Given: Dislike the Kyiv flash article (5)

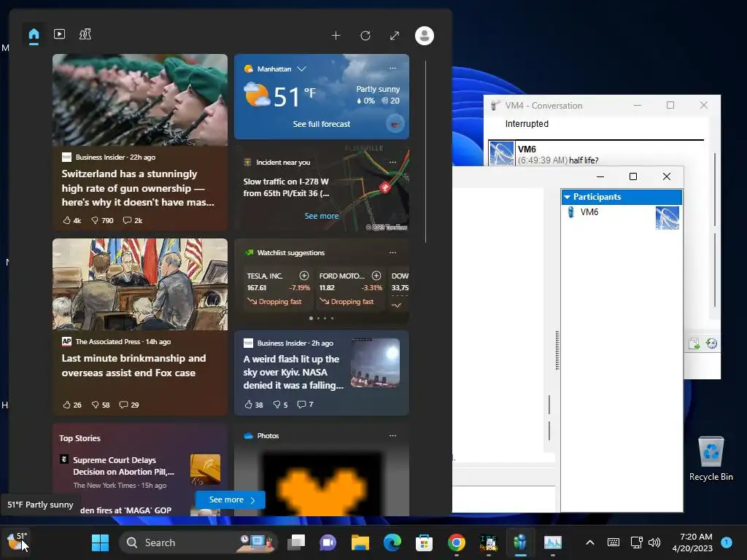Looking at the screenshot, I should pos(280,404).
